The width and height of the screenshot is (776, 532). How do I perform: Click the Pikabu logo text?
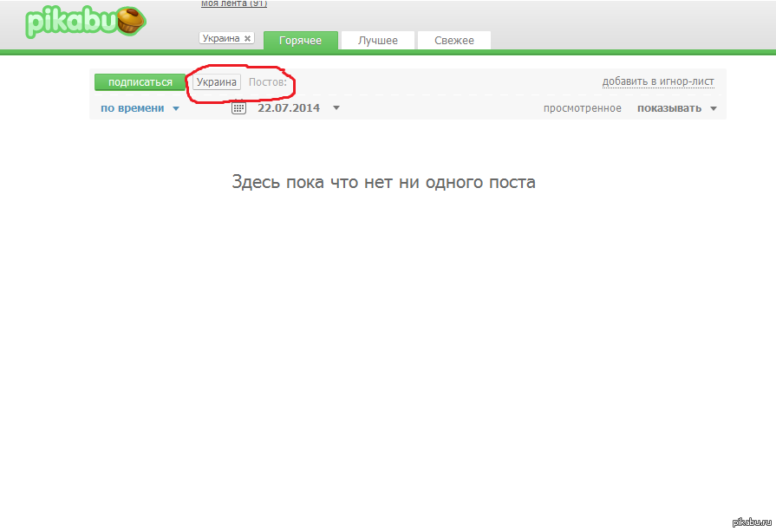71,22
